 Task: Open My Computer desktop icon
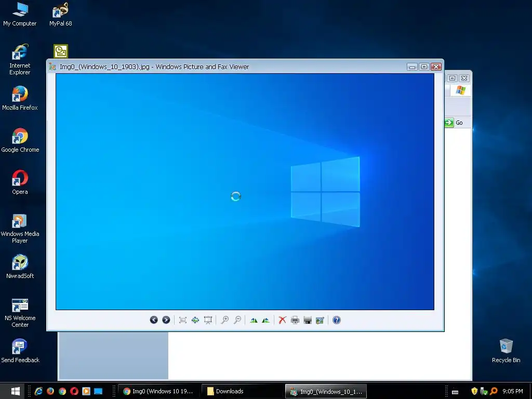(20, 14)
